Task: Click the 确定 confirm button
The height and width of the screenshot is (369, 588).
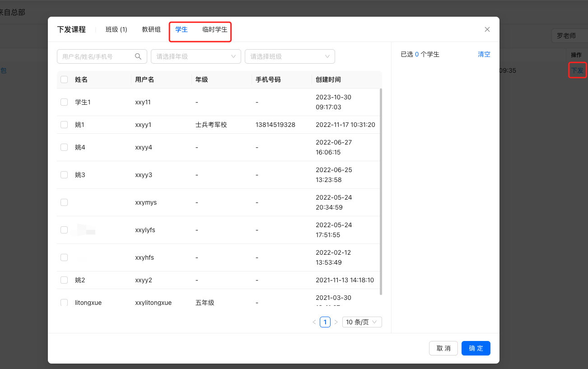Action: coord(476,348)
